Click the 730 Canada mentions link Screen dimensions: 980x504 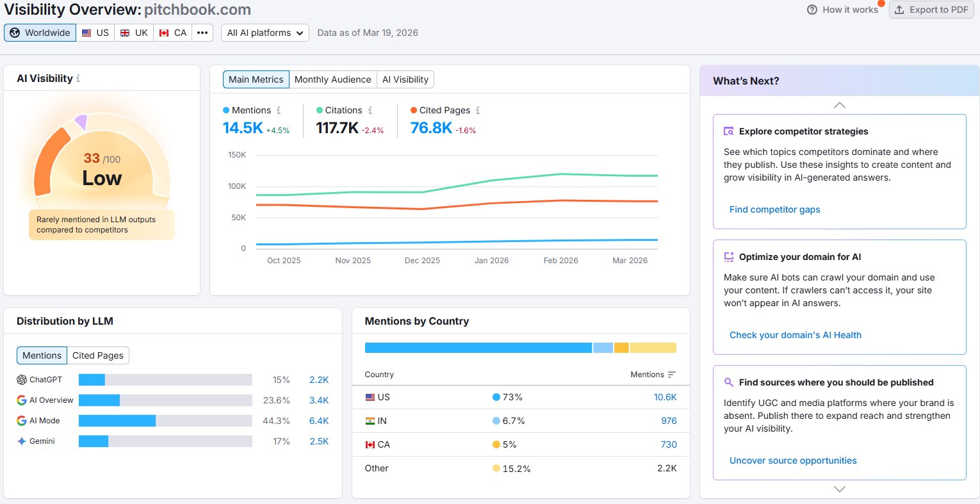tap(669, 444)
